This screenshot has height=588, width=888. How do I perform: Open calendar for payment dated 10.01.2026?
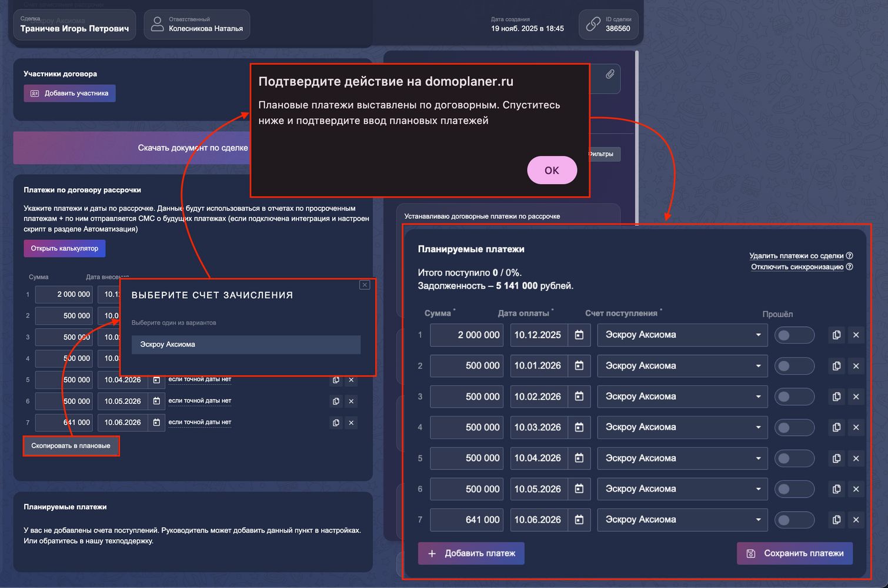pos(579,366)
